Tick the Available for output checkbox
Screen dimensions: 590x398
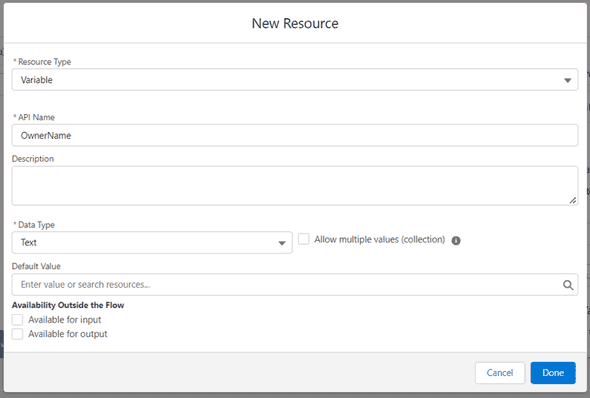tap(17, 334)
